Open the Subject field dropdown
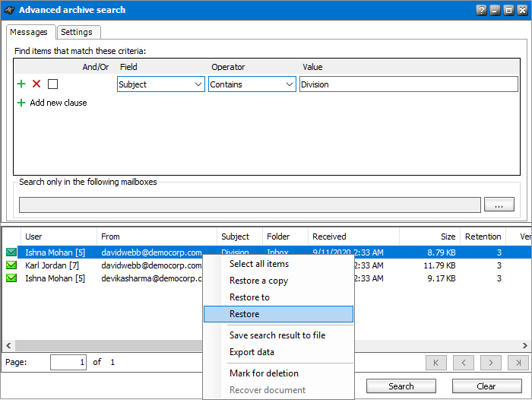The height and width of the screenshot is (400, 532). click(x=161, y=84)
